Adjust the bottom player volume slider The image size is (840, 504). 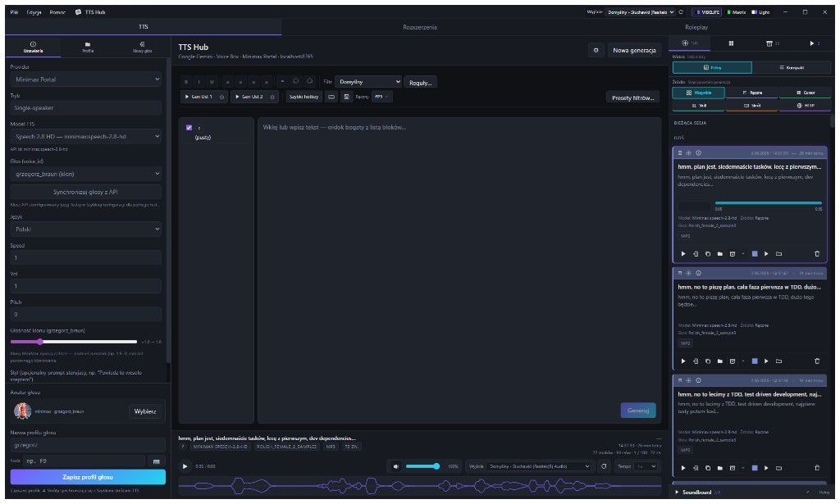422,466
